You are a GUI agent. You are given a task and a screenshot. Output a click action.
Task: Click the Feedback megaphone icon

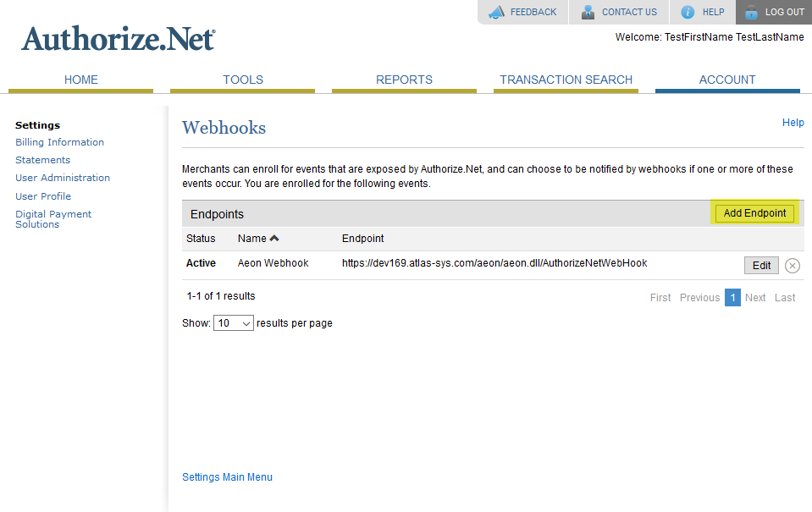tap(496, 12)
